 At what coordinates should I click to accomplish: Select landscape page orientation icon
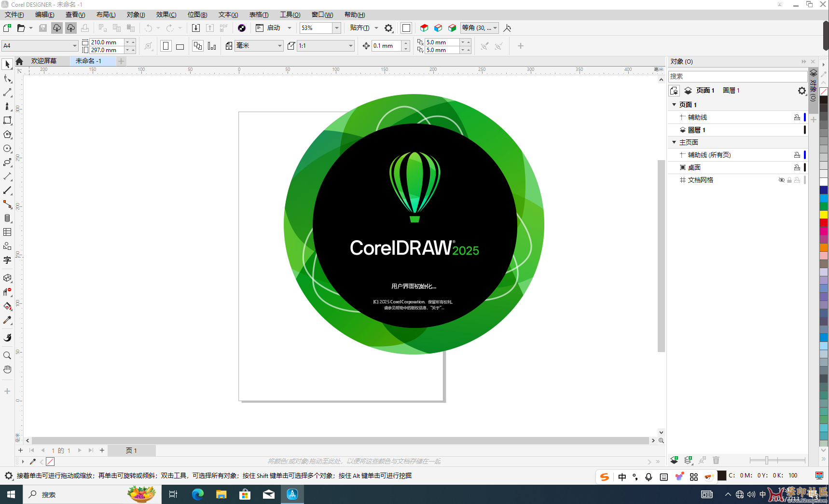click(180, 46)
